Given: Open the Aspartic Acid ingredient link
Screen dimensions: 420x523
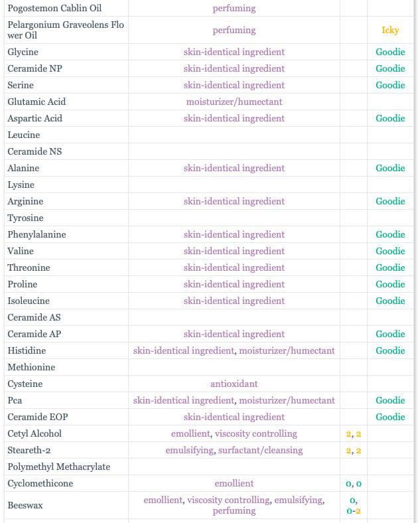Looking at the screenshot, I should (x=35, y=118).
